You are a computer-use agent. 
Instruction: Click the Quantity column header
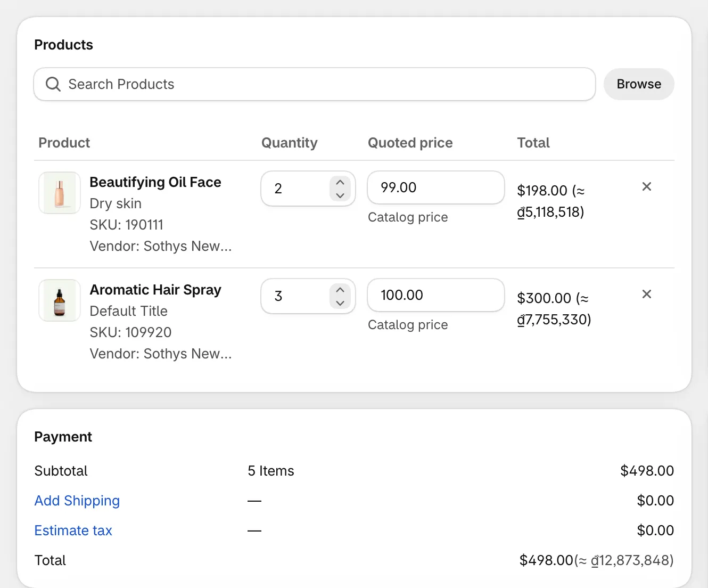pyautogui.click(x=290, y=143)
